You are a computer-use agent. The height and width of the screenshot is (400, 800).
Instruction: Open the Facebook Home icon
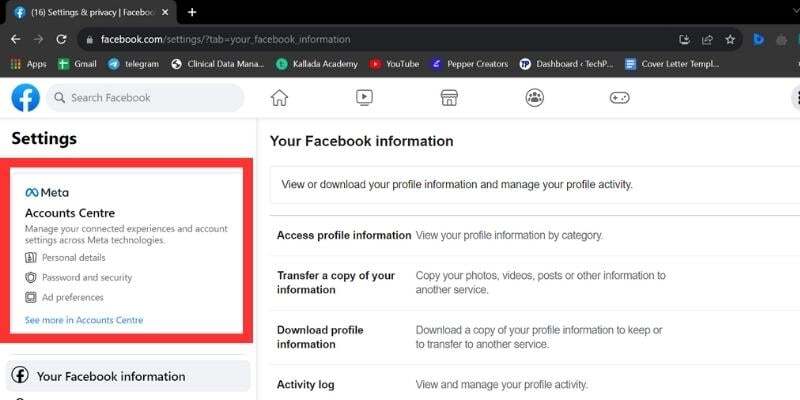279,97
